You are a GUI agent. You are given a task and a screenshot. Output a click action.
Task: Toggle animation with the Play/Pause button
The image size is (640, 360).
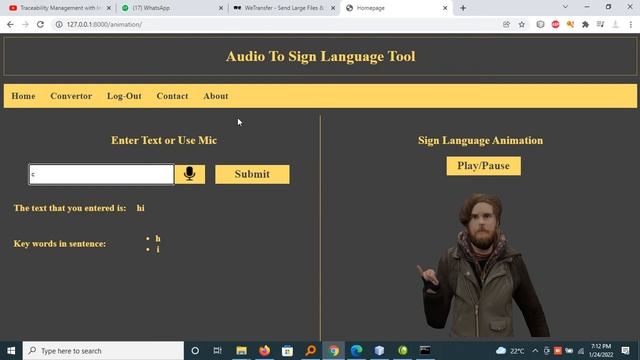(483, 166)
